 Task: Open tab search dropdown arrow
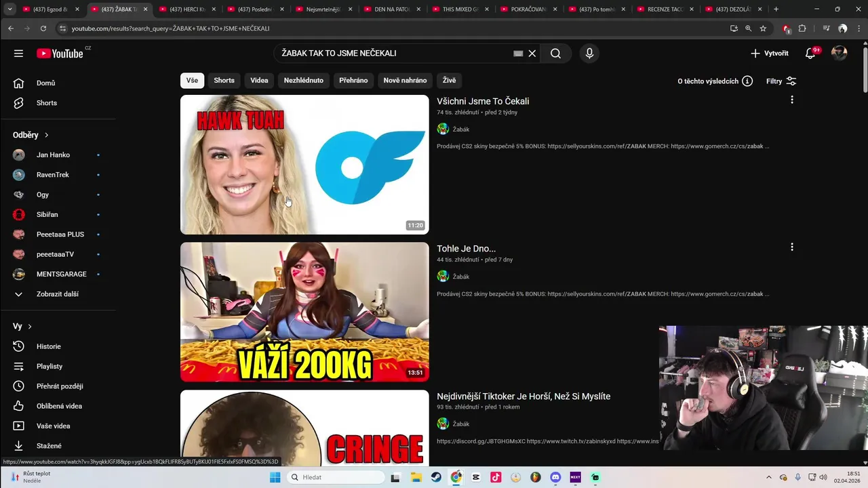point(9,9)
